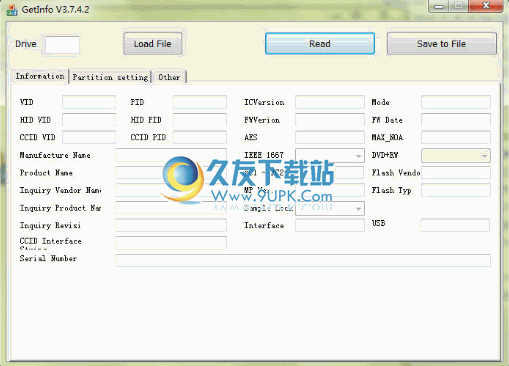Click the Inquiry Revision field
Image resolution: width=509 pixels, height=366 pixels.
(171, 226)
